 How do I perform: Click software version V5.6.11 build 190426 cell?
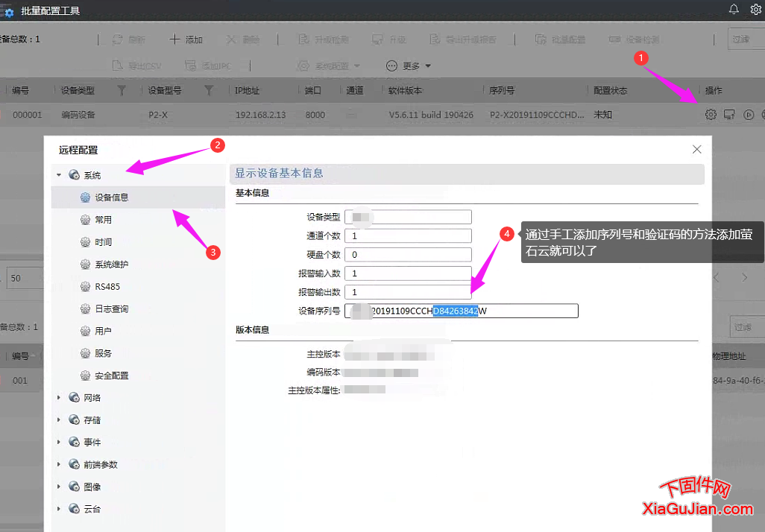click(431, 115)
